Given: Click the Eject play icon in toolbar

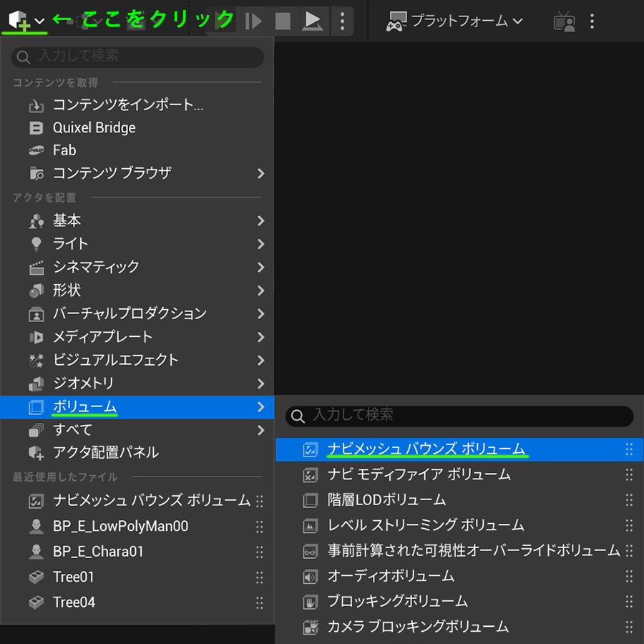Looking at the screenshot, I should [312, 21].
